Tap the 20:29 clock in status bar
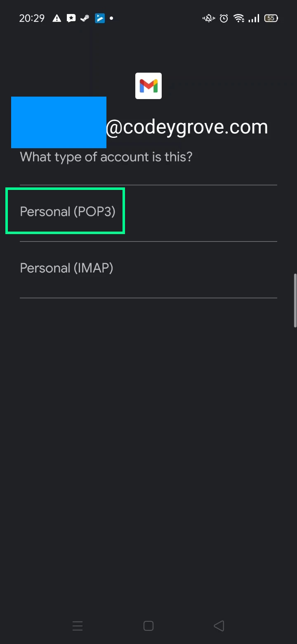Image resolution: width=297 pixels, height=644 pixels. (x=32, y=18)
